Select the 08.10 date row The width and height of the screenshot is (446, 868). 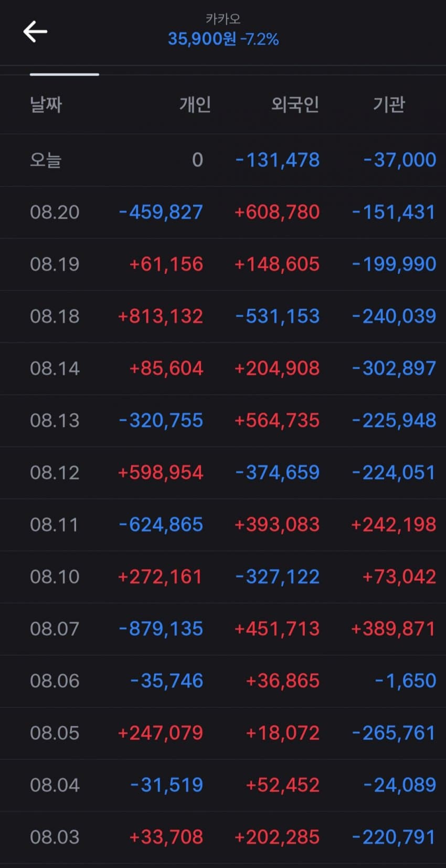tap(223, 577)
